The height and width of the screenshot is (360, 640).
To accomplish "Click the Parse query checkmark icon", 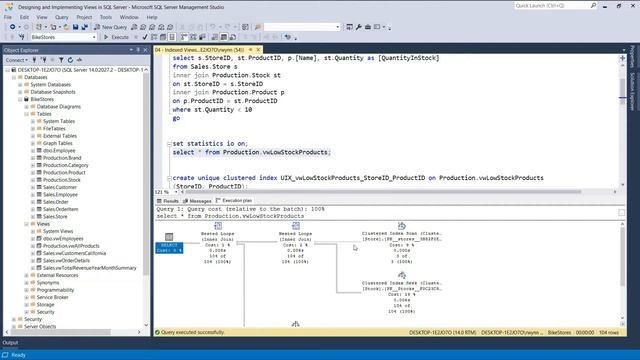I will pos(145,37).
